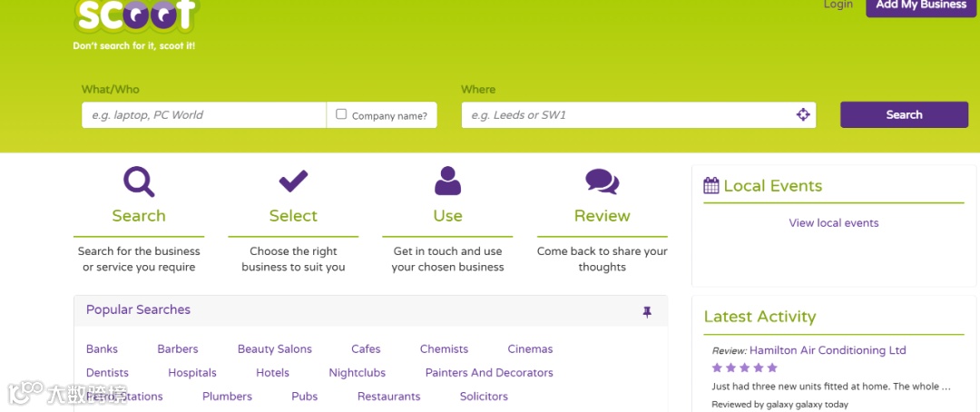
Task: Open Hamilton Air Conditioning Ltd review
Action: pyautogui.click(x=828, y=350)
